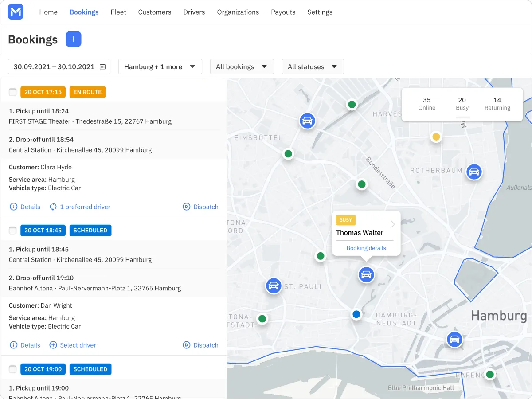Screen dimensions: 532x399
Task: Click the Dispatch play icon on first booking
Action: (x=187, y=207)
